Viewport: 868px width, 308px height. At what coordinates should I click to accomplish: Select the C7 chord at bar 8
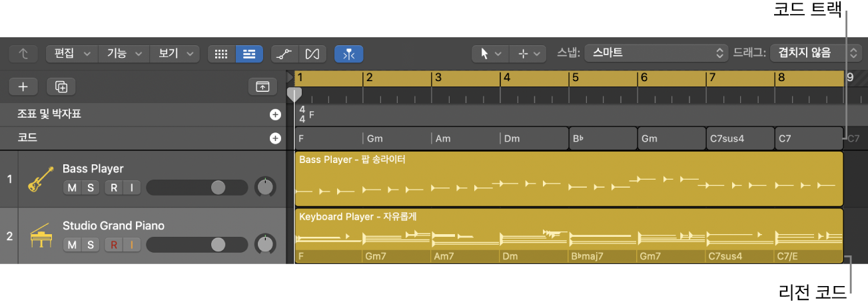tap(809, 138)
